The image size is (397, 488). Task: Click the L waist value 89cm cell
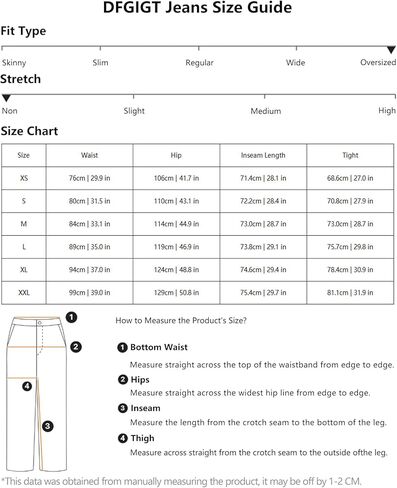point(89,247)
